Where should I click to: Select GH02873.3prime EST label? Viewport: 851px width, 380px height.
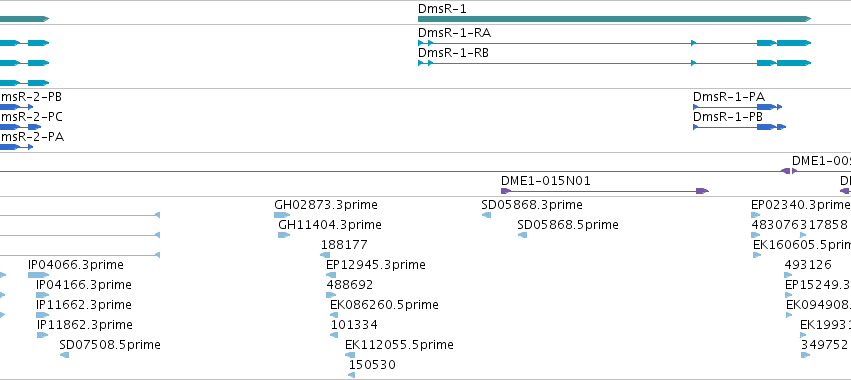(x=326, y=205)
